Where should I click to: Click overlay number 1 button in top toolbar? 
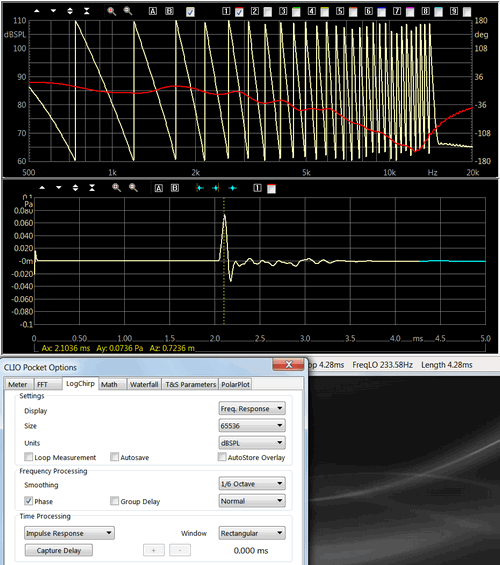226,11
